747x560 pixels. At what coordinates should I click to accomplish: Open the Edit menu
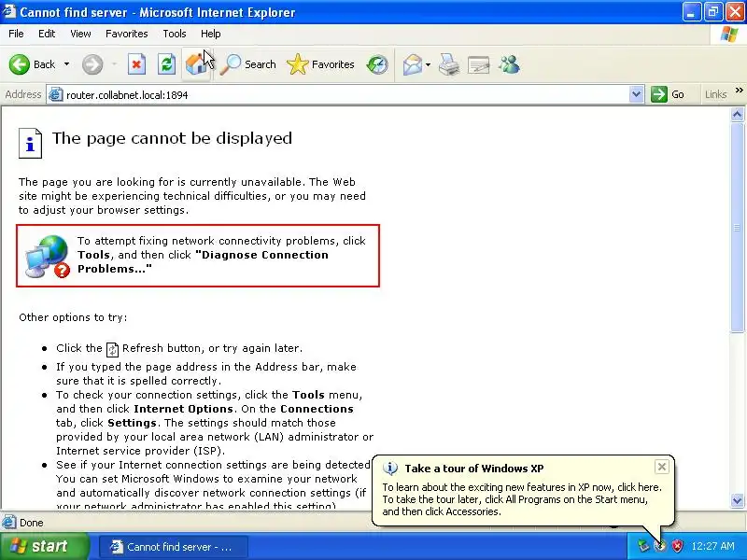click(47, 34)
